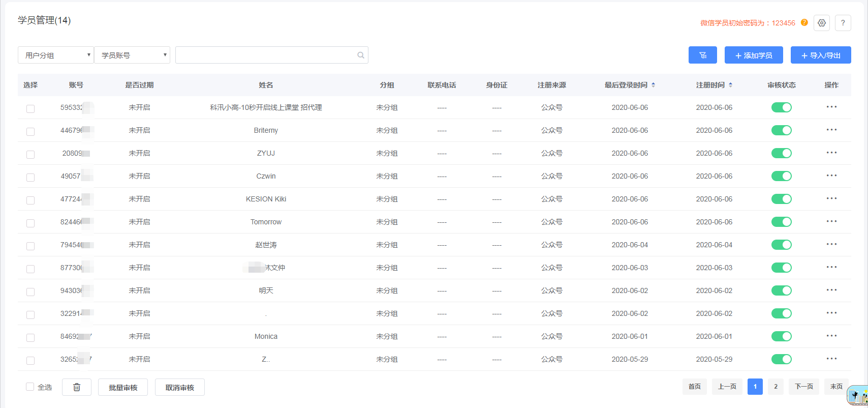Click 下一页 next page

point(803,387)
